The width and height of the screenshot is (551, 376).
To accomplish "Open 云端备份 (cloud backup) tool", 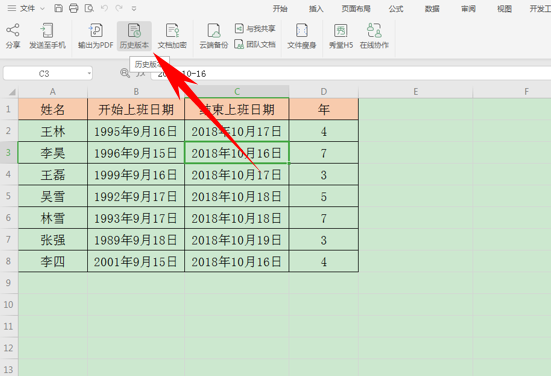I will tap(214, 35).
